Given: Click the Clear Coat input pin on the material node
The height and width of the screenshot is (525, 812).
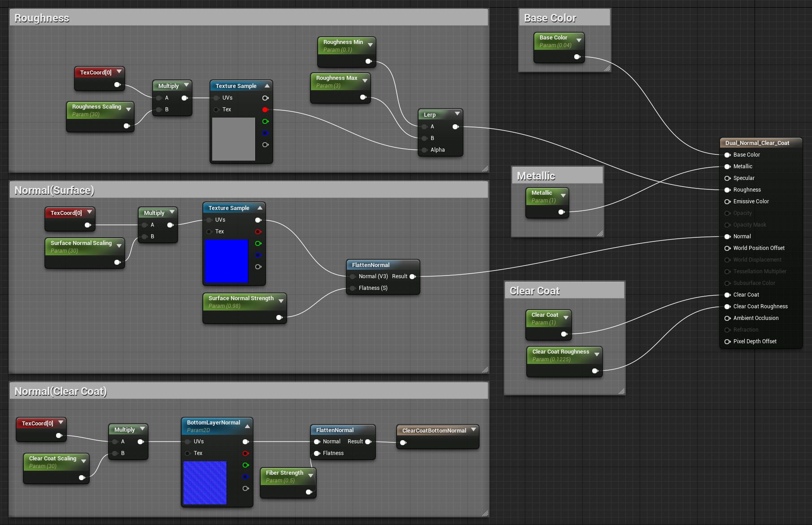Looking at the screenshot, I should click(728, 295).
